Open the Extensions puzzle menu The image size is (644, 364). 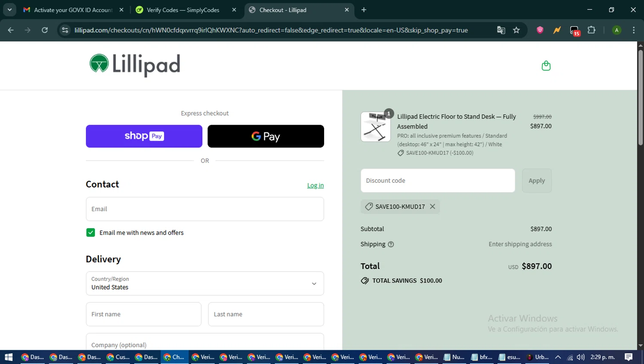591,30
